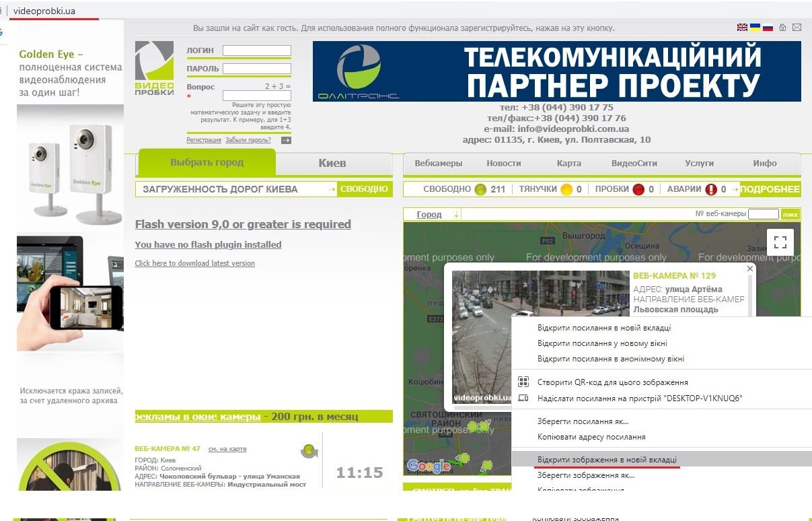Choose 'Відкрити зображення в новій вкладці' in context menu
Screen dimensions: 812x521
607,460
